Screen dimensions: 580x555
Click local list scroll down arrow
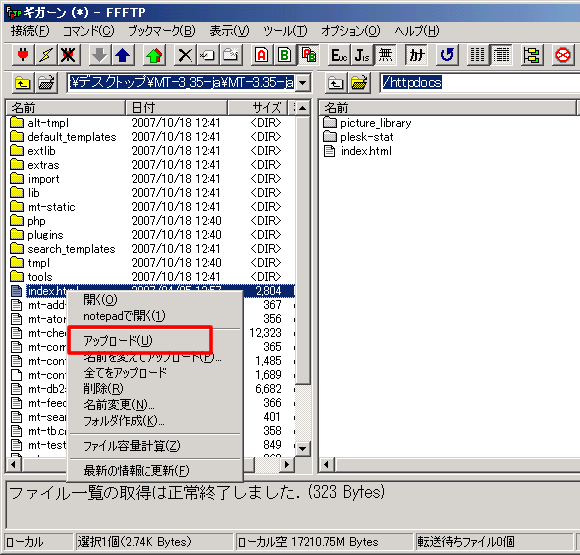tap(303, 449)
